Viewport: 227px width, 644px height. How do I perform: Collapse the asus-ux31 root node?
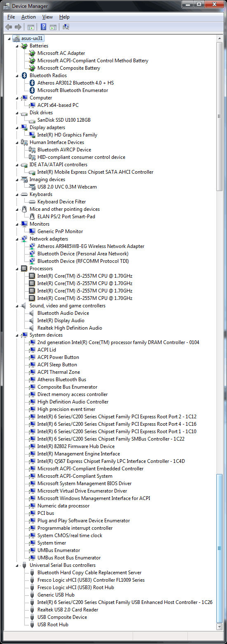coord(9,39)
